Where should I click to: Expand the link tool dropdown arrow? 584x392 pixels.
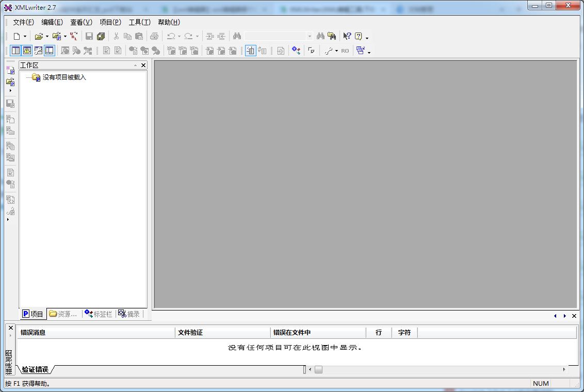tap(336, 51)
